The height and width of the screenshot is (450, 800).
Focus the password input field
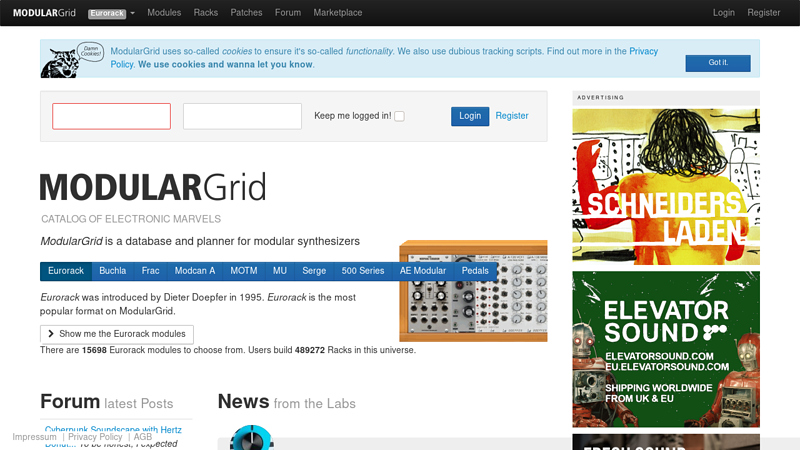(x=242, y=116)
